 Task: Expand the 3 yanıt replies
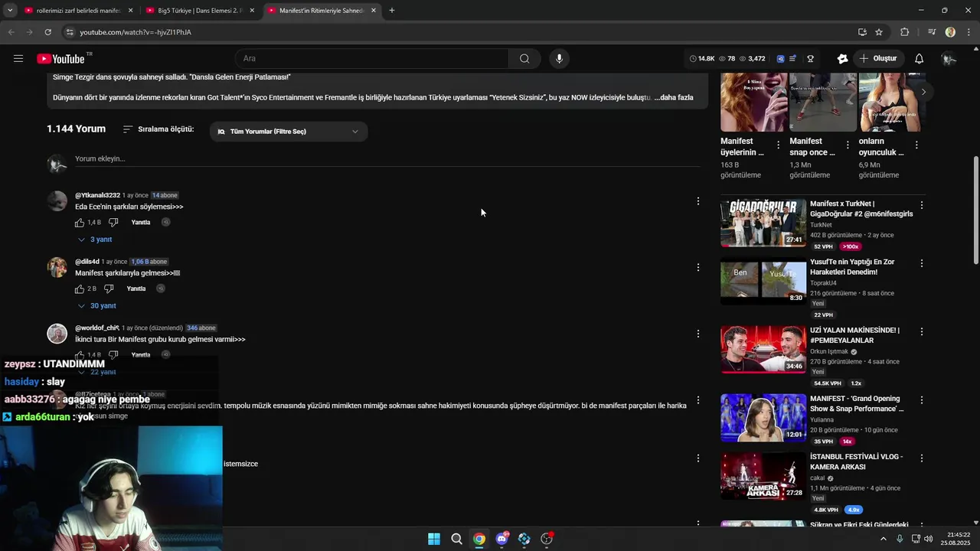(x=95, y=240)
